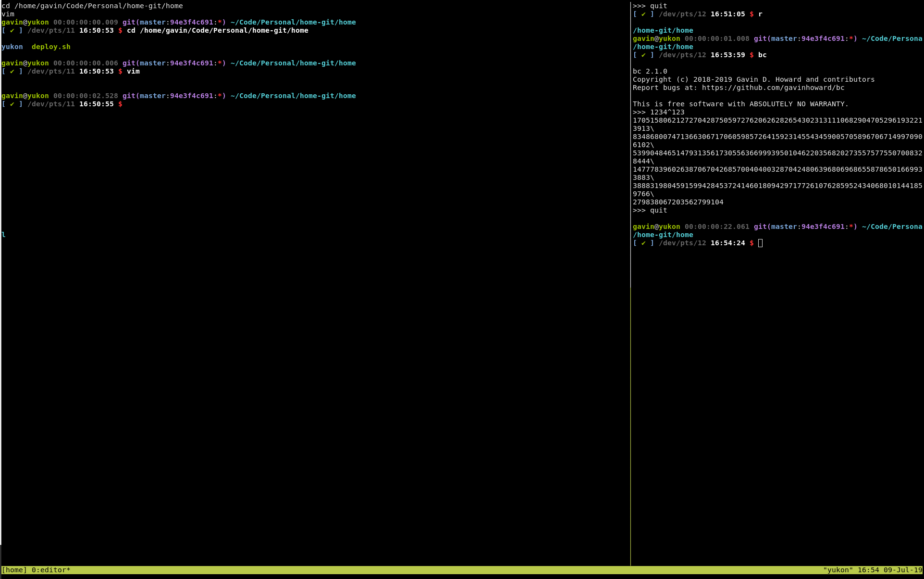Click the red dollar sign at the 16:50:55 prompt
The width and height of the screenshot is (924, 579).
(120, 104)
